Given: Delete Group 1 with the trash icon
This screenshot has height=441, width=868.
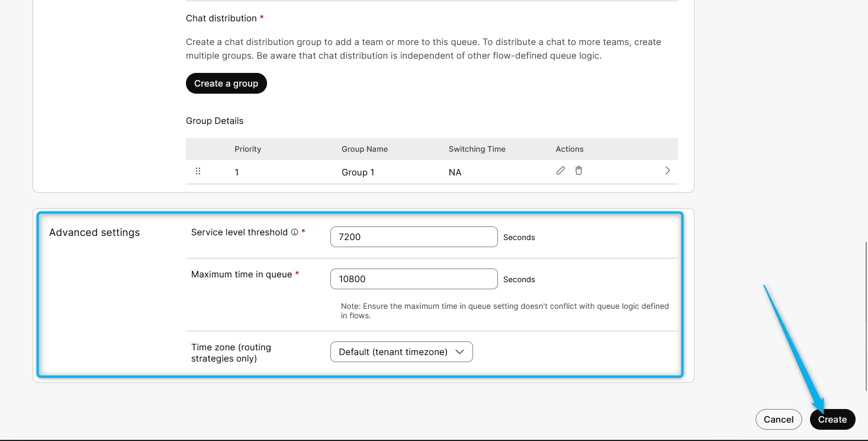Looking at the screenshot, I should coord(578,171).
